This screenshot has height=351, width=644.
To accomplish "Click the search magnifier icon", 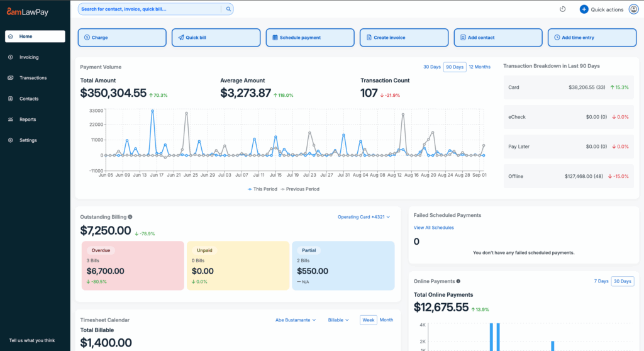I will (228, 9).
